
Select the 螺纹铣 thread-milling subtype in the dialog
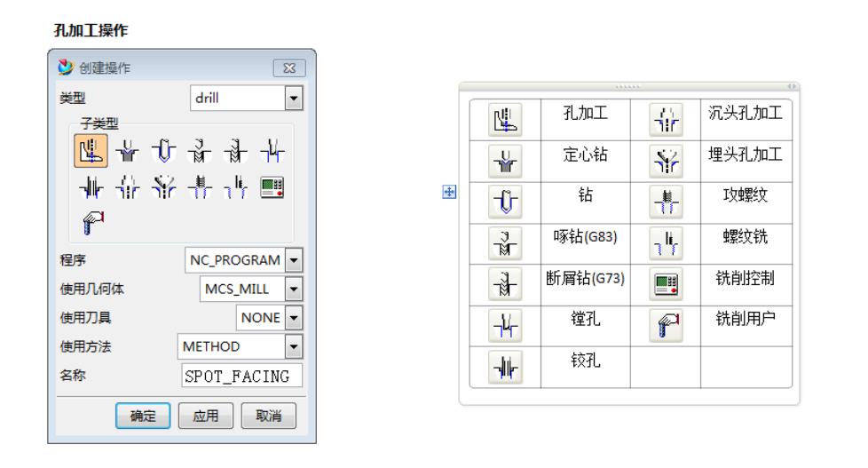pyautogui.click(x=236, y=187)
